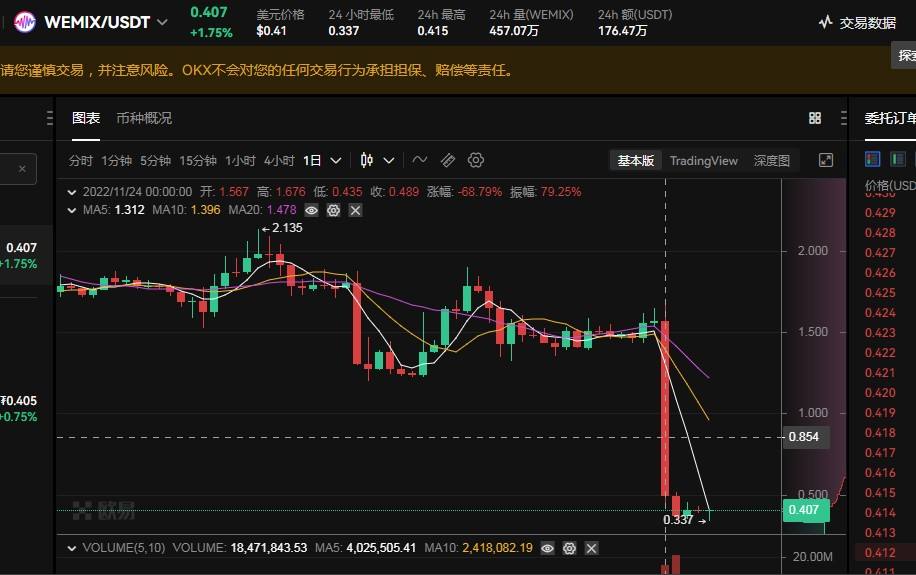Switch to 基本版 chart mode
Screen dimensions: 916x575
pyautogui.click(x=636, y=161)
